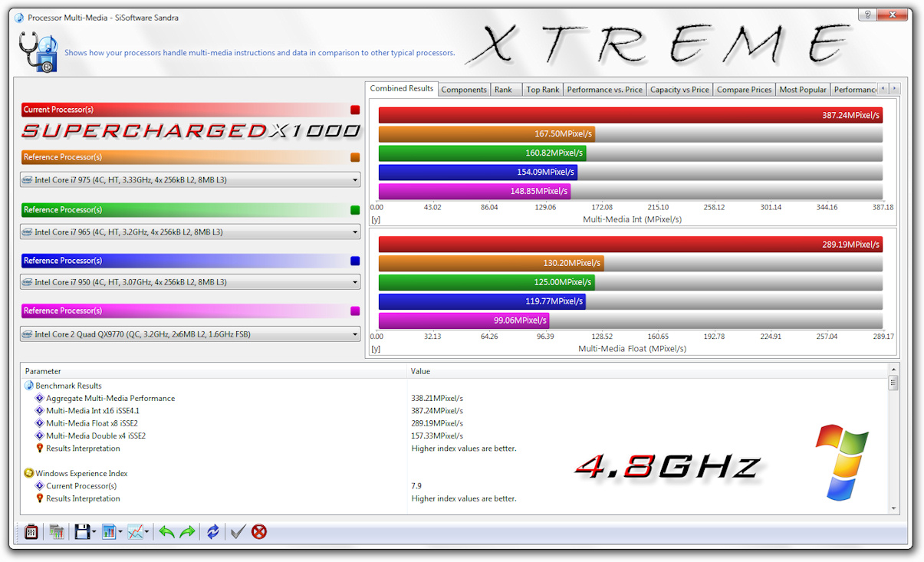
Task: Toggle red Current Processor(s) checkbox
Action: (355, 110)
